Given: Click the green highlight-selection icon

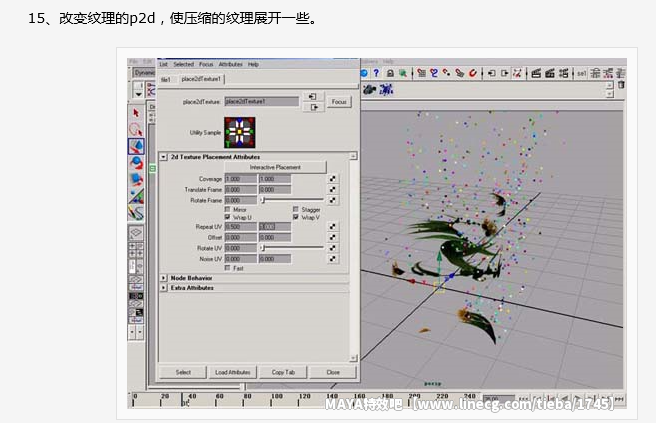Looking at the screenshot, I should (402, 73).
